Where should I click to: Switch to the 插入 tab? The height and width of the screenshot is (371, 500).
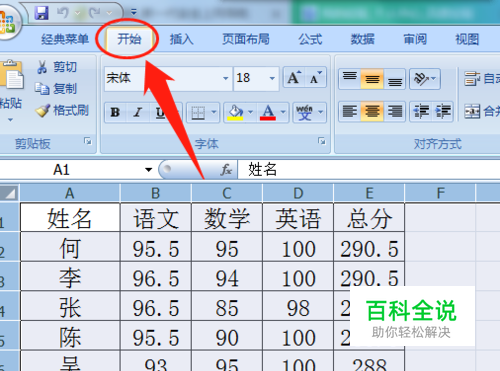pos(181,39)
